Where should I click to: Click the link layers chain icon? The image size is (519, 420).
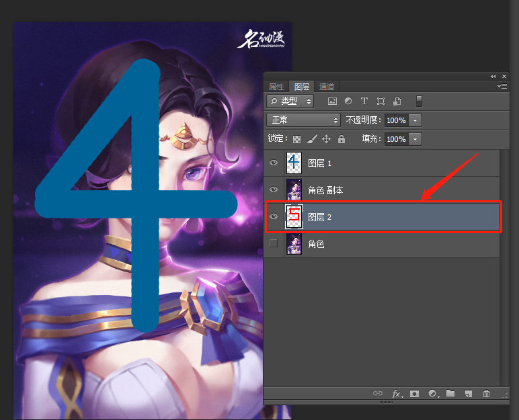point(378,394)
